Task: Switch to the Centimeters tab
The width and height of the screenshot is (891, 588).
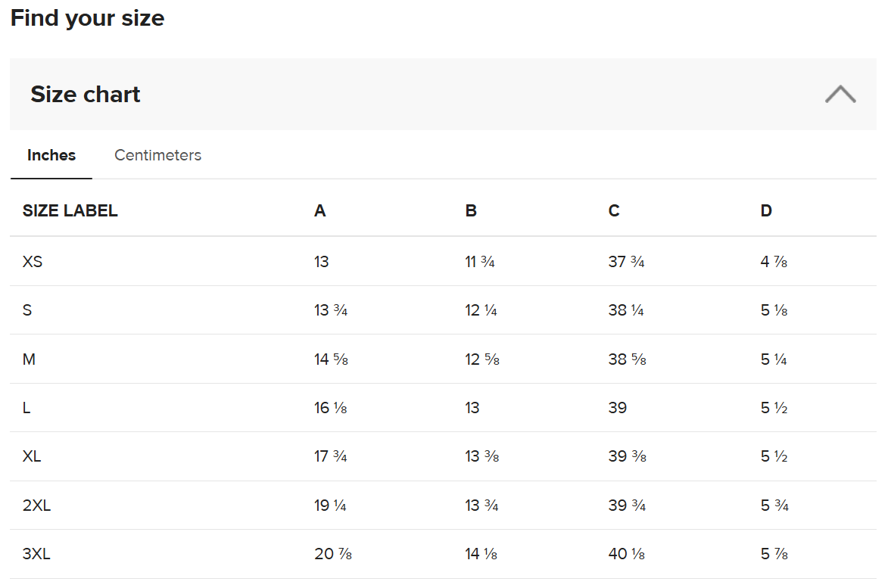Action: (157, 155)
